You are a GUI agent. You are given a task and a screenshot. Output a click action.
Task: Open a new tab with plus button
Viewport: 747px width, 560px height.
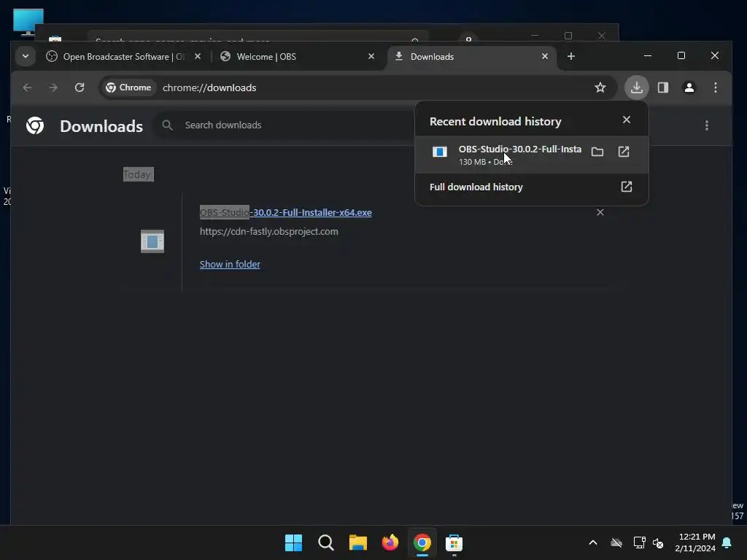(570, 56)
